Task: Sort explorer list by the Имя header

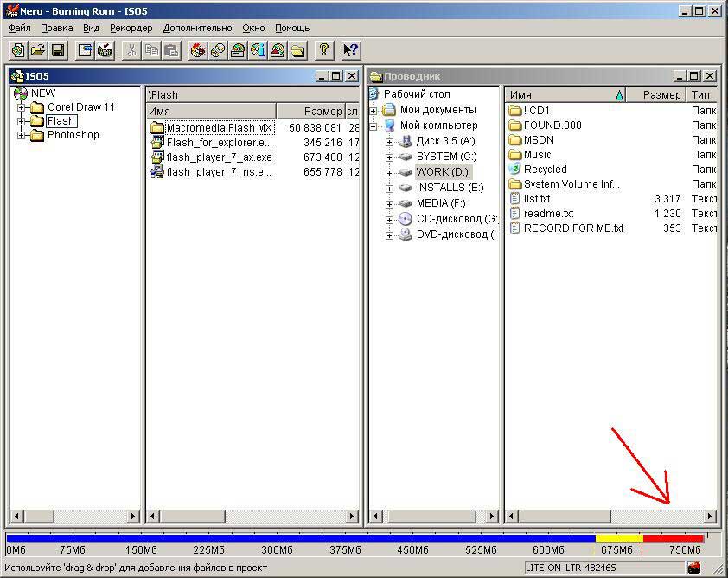Action: pos(565,95)
